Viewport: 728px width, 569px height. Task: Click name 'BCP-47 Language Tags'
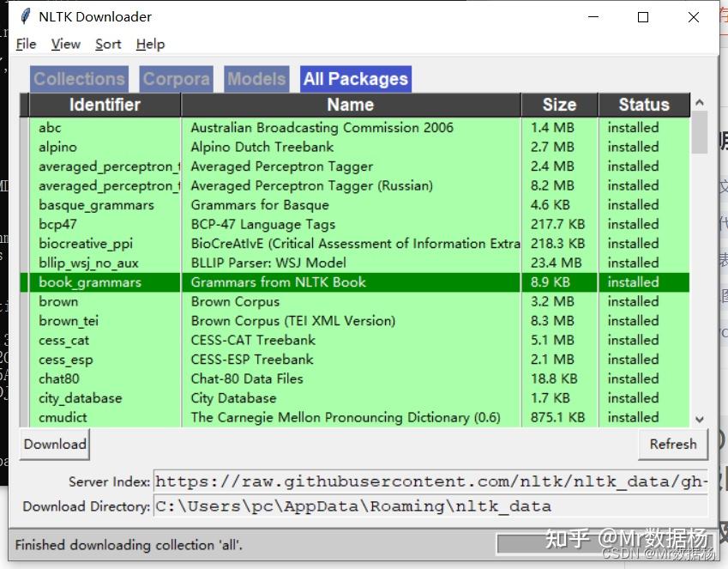(x=262, y=224)
